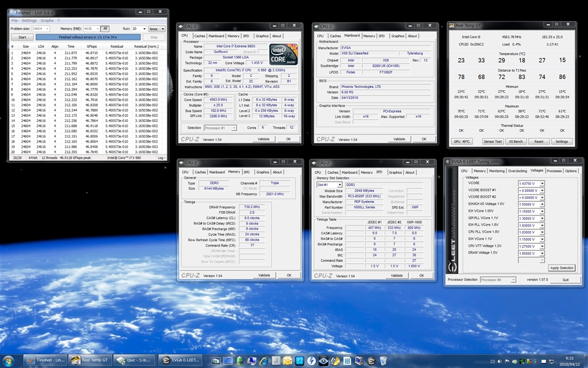Open the Windows Start menu orb
The height and width of the screenshot is (368, 588).
10,360
